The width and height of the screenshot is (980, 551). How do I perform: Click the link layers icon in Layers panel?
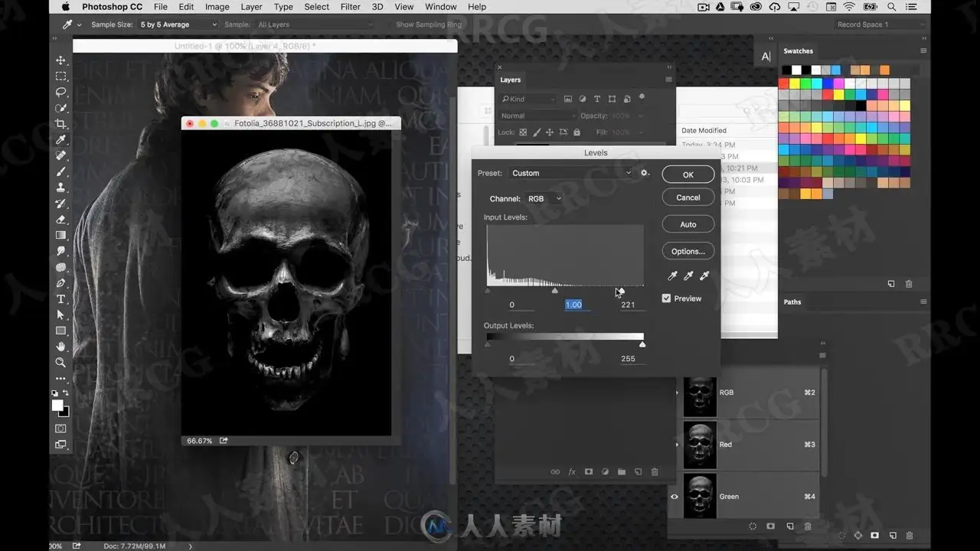tap(555, 472)
